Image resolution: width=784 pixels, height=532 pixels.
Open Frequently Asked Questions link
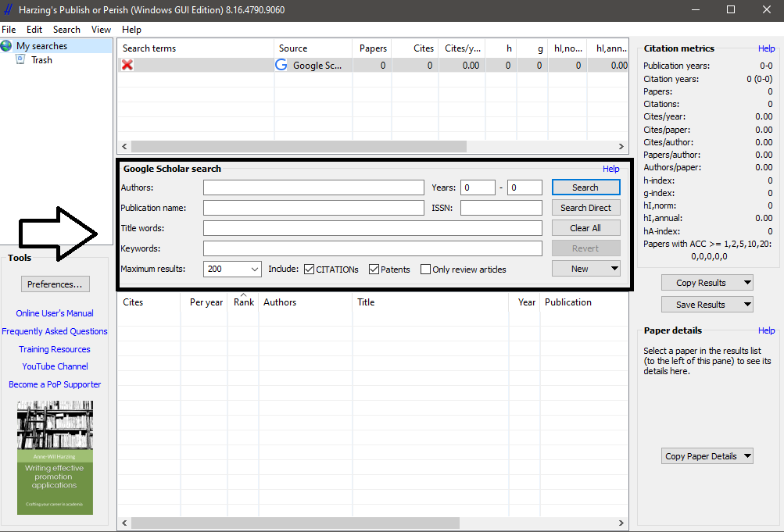click(55, 331)
